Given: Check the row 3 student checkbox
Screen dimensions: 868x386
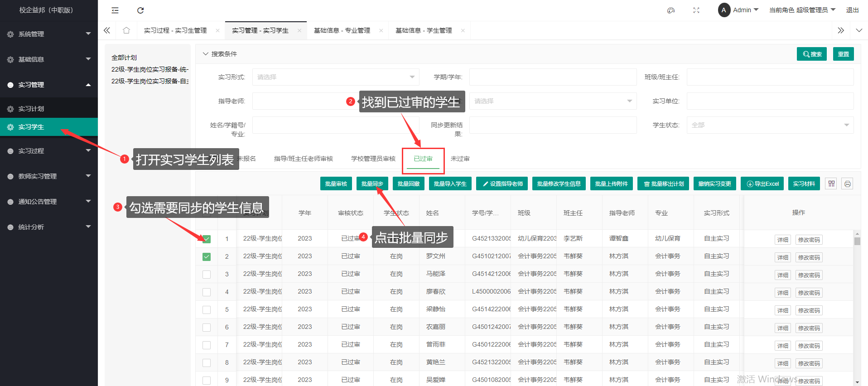Looking at the screenshot, I should click(207, 274).
